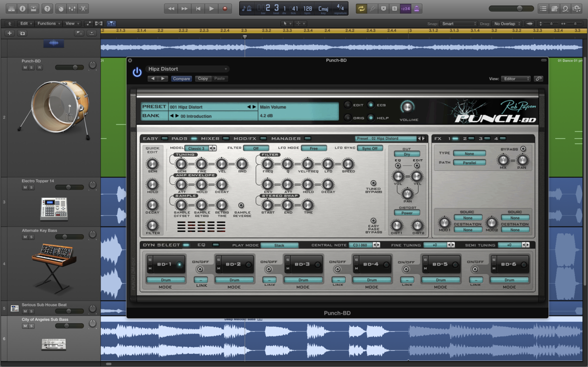Open the Smart Controls pane
This screenshot has width=588, height=367.
coord(61,8)
